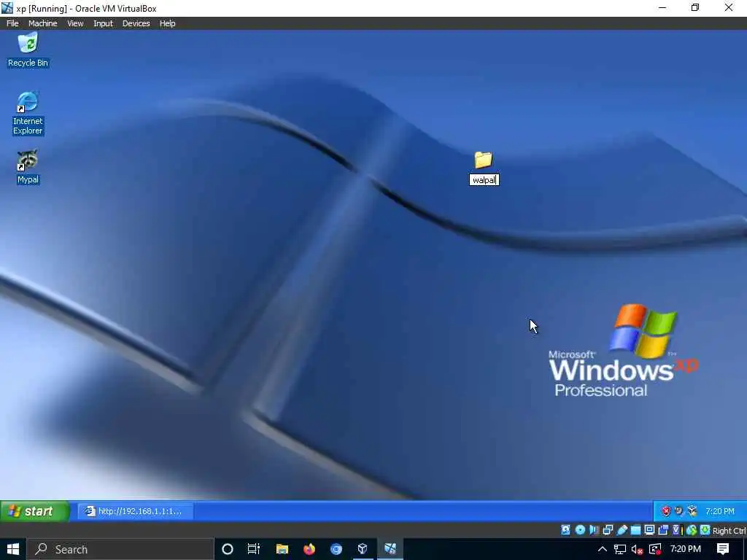Image resolution: width=747 pixels, height=560 pixels.
Task: Click the network adapters status icon
Action: tap(608, 530)
